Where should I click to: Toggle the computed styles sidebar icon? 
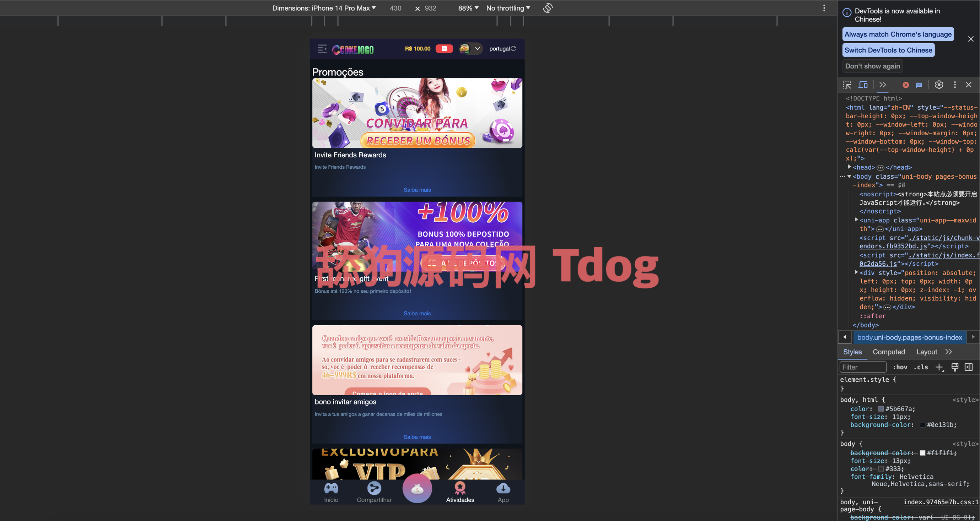pos(969,367)
